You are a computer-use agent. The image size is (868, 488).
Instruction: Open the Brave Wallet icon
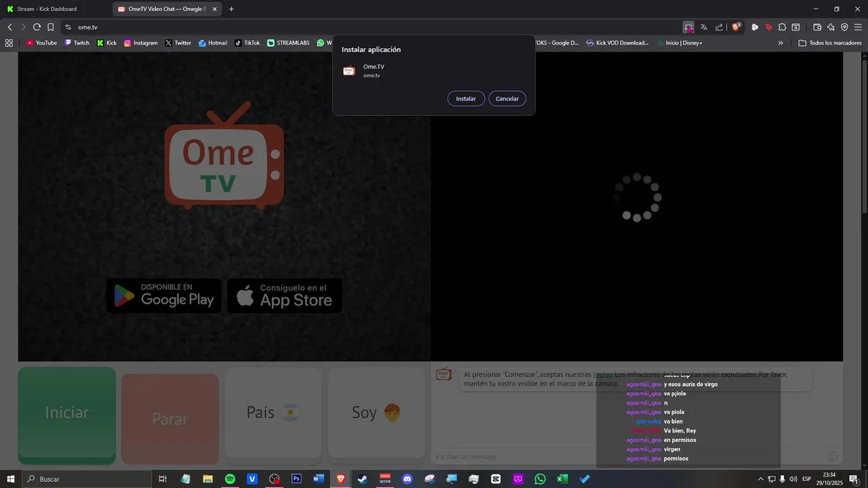pos(817,27)
